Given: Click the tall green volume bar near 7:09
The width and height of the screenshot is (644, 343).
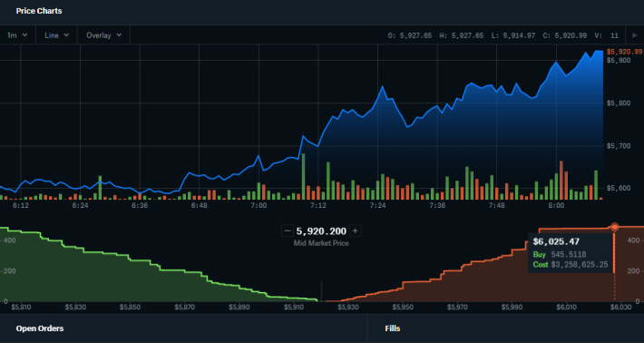Looking at the screenshot, I should [304, 177].
